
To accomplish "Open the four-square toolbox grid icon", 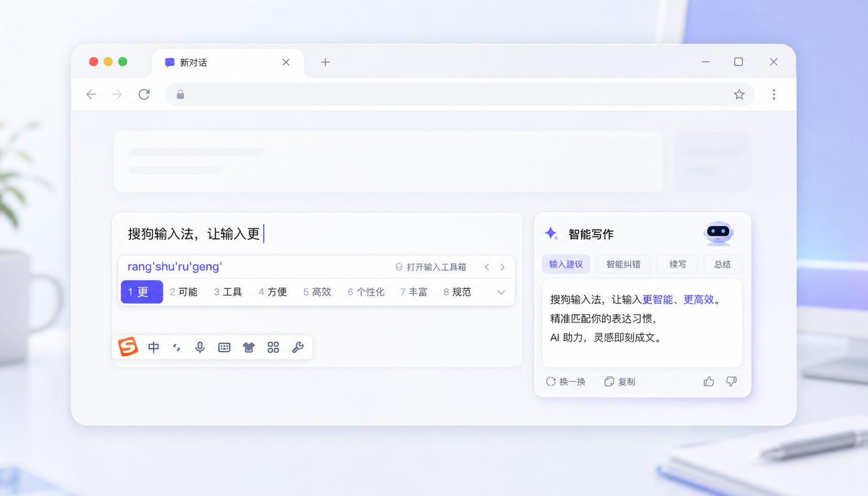I will [x=273, y=348].
